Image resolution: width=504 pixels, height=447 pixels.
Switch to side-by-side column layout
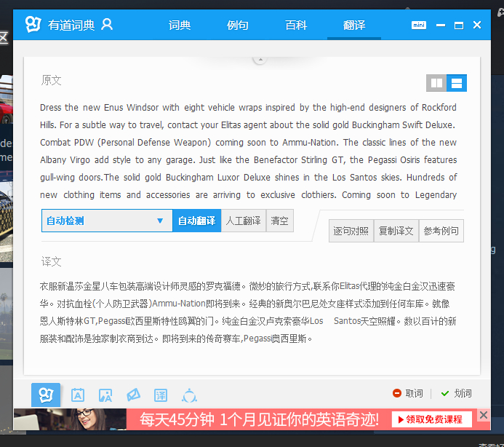click(x=436, y=83)
